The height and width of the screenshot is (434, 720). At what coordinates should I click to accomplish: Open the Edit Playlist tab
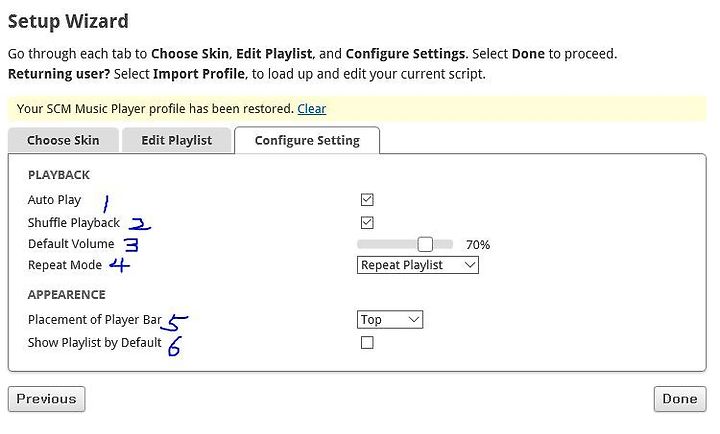point(176,140)
